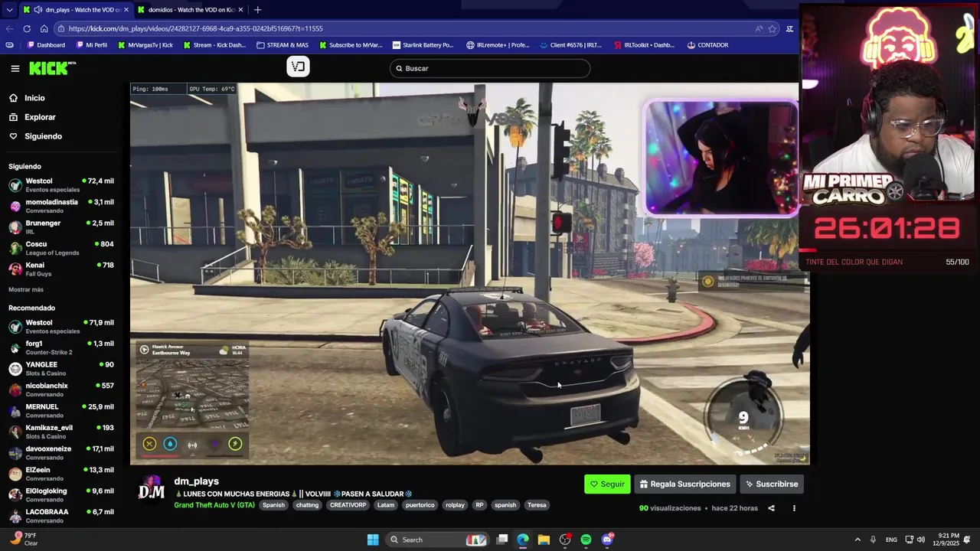Open the Starlink Battery bookmark
Viewport: 980px width, 551px height.
(423, 45)
